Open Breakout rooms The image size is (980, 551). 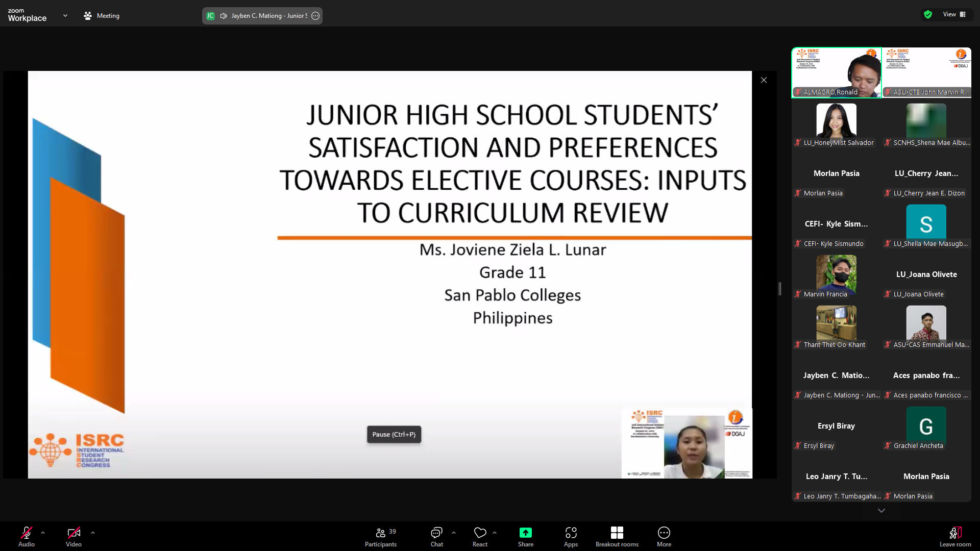tap(617, 533)
